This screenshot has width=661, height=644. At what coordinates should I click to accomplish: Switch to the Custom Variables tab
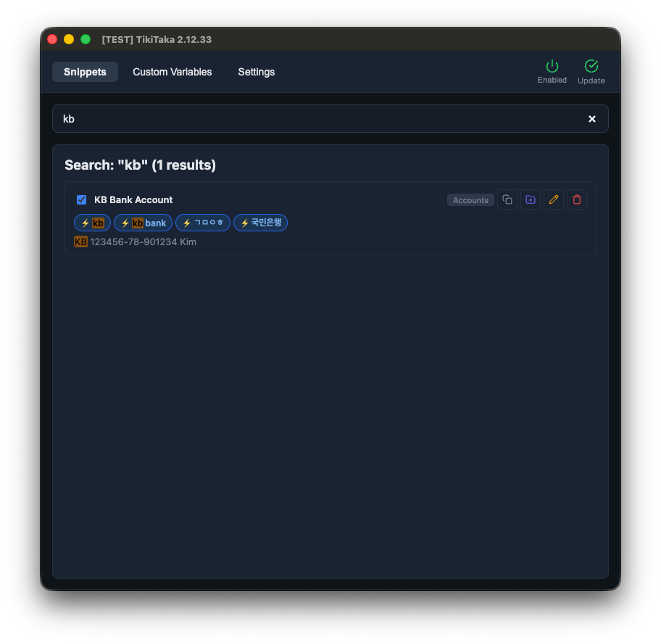[172, 72]
